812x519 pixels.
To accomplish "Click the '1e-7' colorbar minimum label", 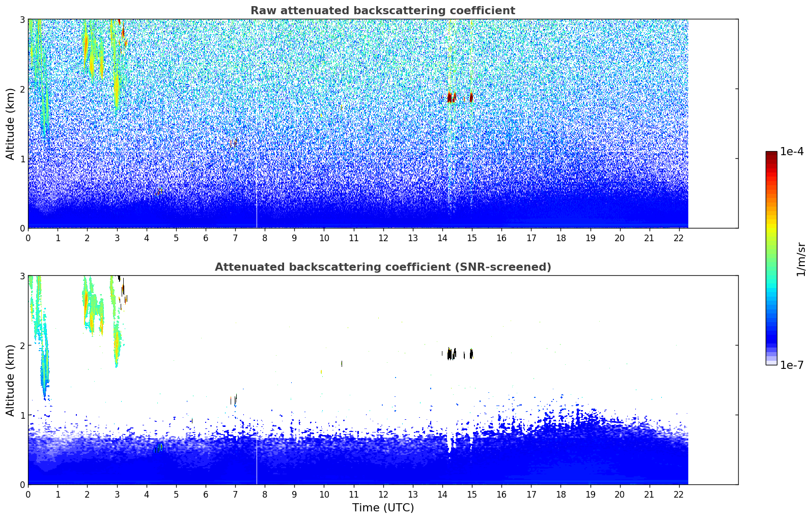I will [x=792, y=365].
